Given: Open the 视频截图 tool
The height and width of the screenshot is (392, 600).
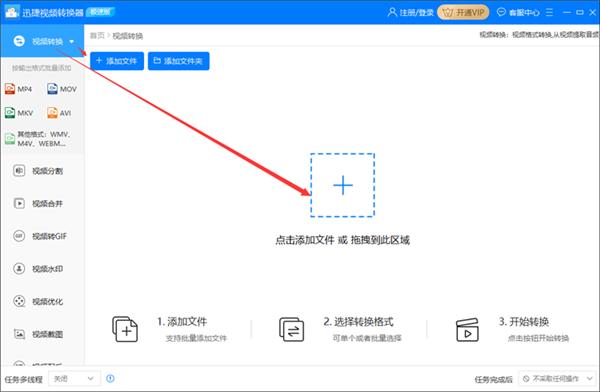Looking at the screenshot, I should [x=42, y=334].
